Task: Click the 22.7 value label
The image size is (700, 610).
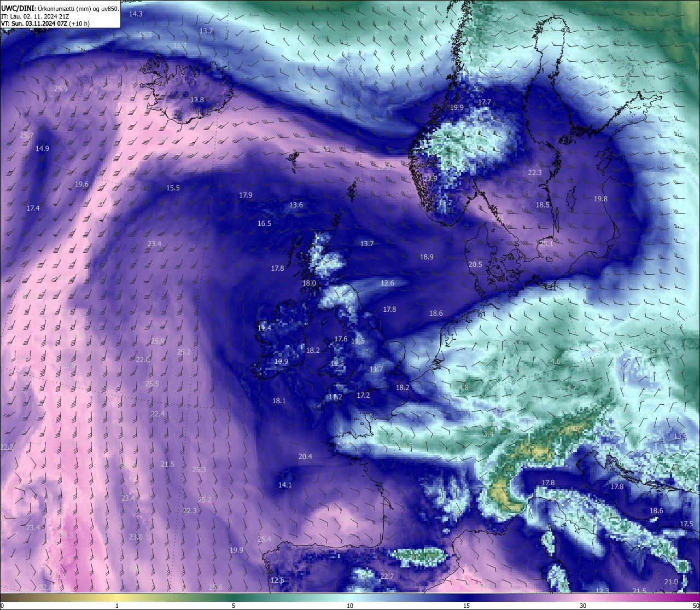Action: click(387, 576)
